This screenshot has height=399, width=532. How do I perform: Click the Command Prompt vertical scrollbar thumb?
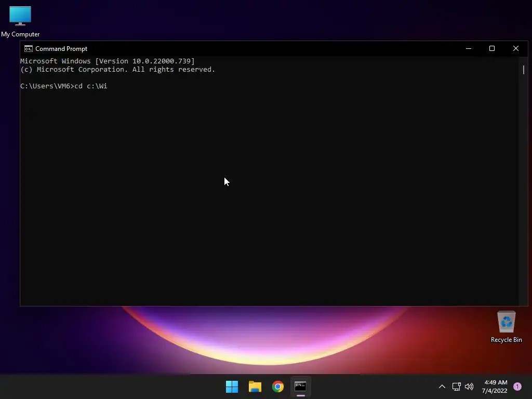coord(524,70)
